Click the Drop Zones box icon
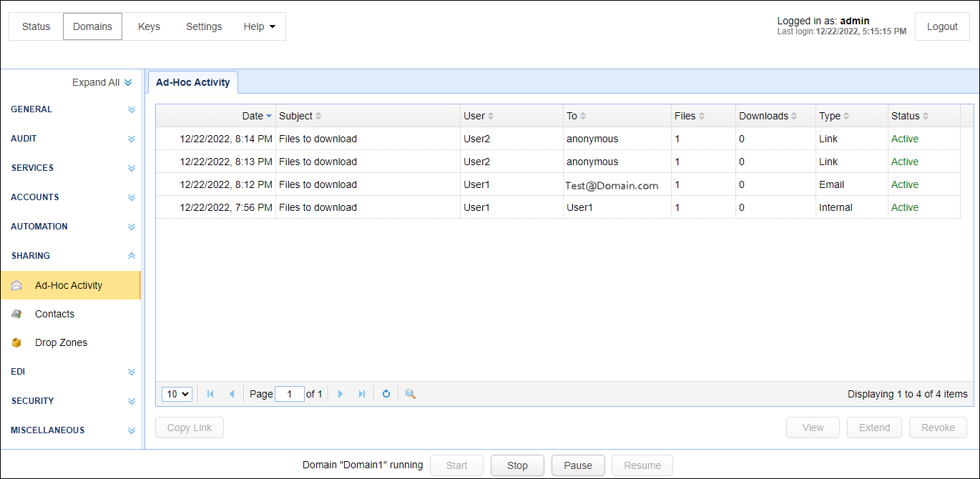980x479 pixels. pos(16,342)
